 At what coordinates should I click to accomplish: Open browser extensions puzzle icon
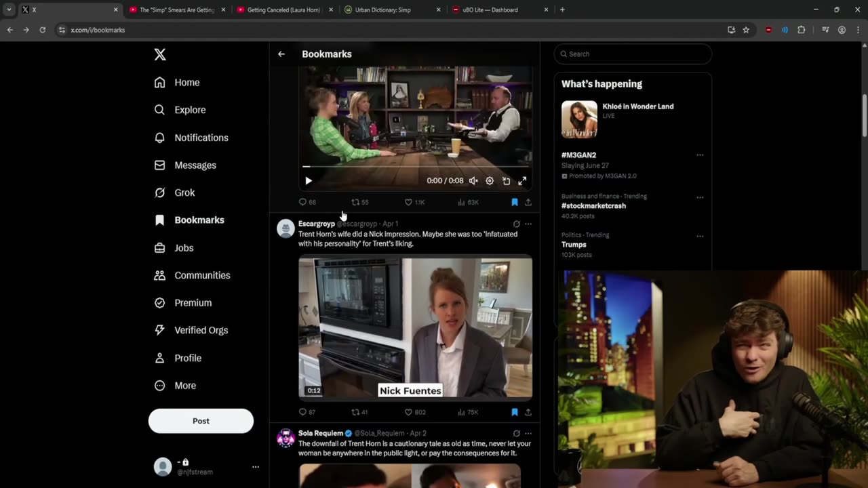coord(802,30)
